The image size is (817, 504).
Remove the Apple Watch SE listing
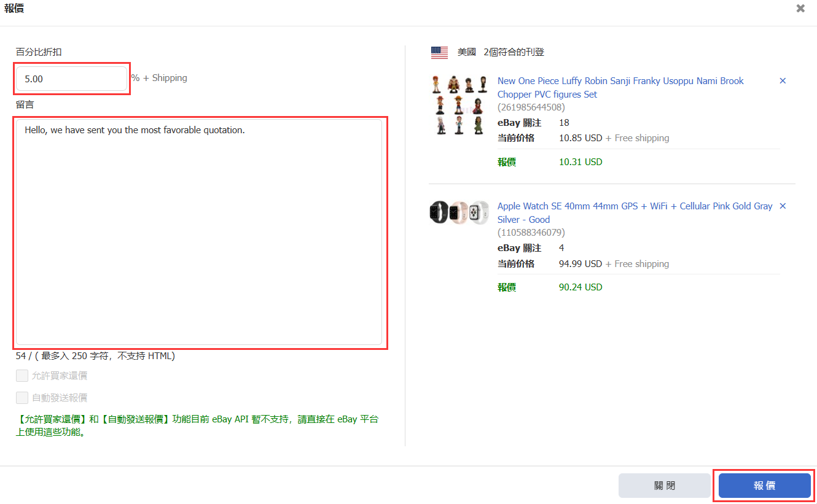coord(783,206)
